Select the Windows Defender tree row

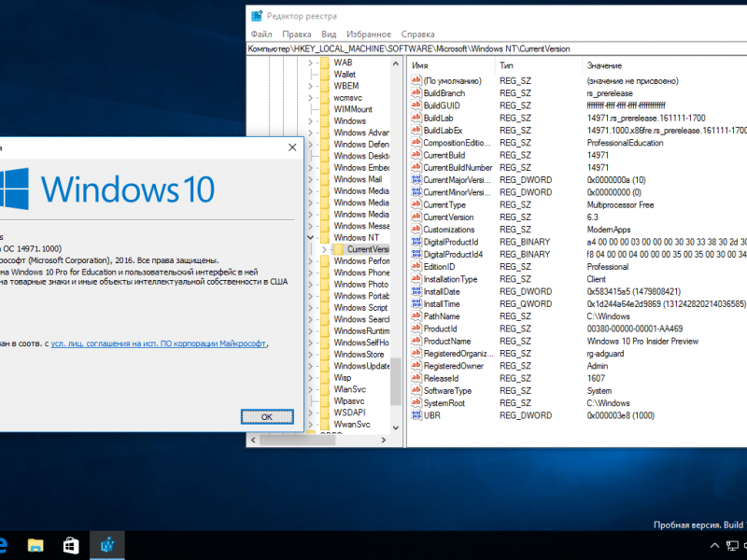[x=361, y=145]
